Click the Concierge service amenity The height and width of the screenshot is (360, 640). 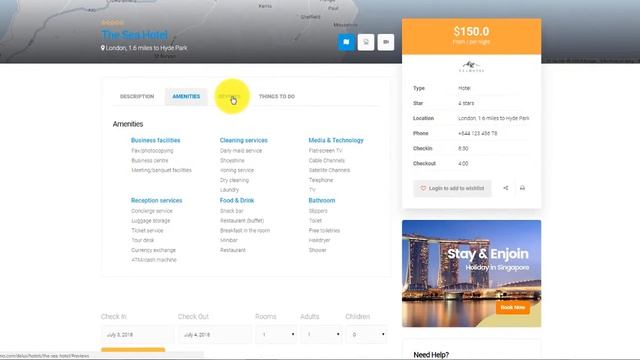pyautogui.click(x=152, y=211)
